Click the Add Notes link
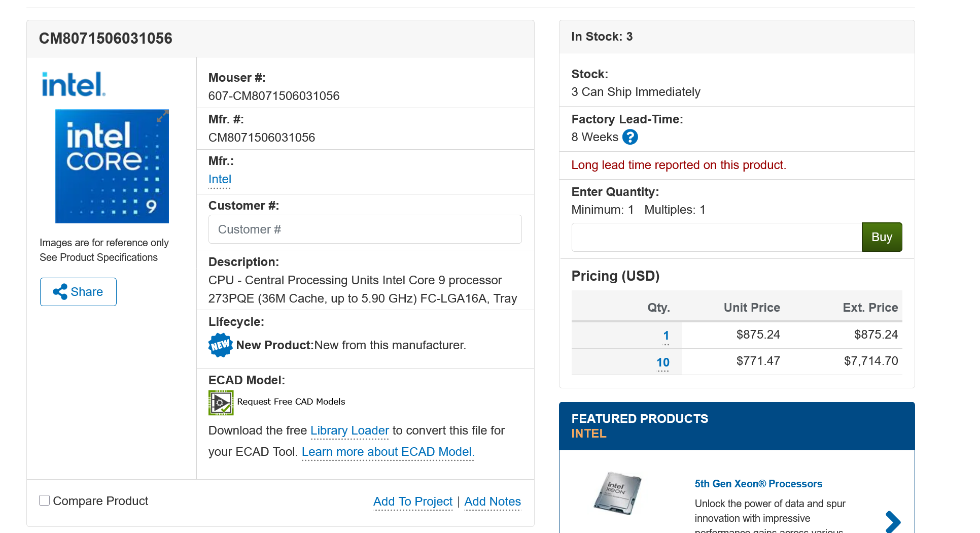The width and height of the screenshot is (980, 533). click(x=492, y=502)
